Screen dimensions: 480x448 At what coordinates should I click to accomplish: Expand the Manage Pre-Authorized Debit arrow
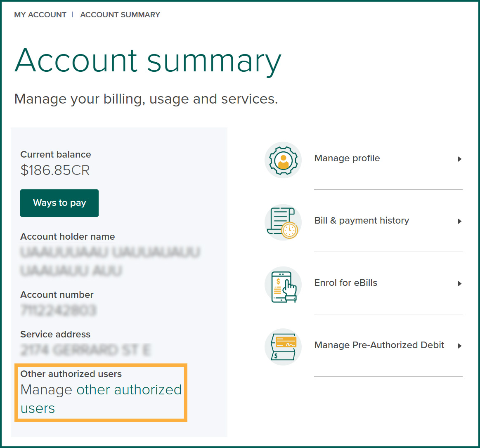coord(459,346)
